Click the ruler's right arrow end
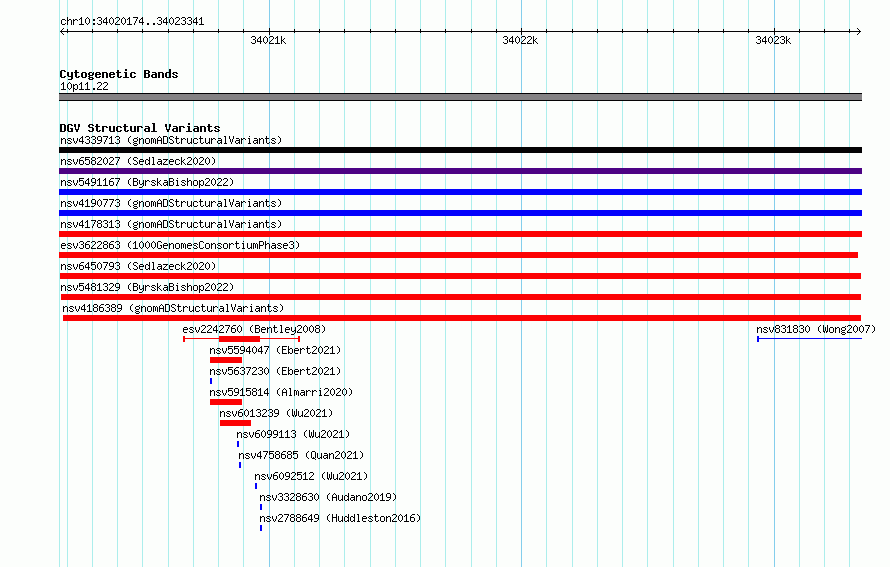Screen dimensions: 890x567 (x=858, y=31)
